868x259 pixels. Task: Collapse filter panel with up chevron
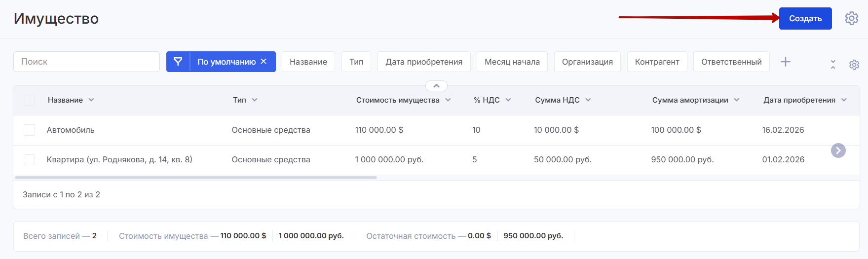tap(436, 86)
